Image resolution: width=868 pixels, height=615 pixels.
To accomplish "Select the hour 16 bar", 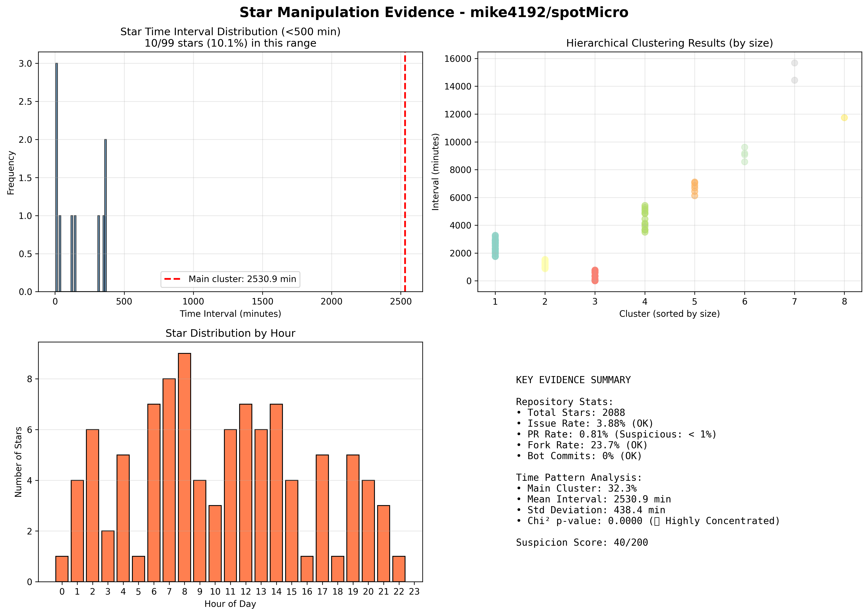I will [x=307, y=569].
